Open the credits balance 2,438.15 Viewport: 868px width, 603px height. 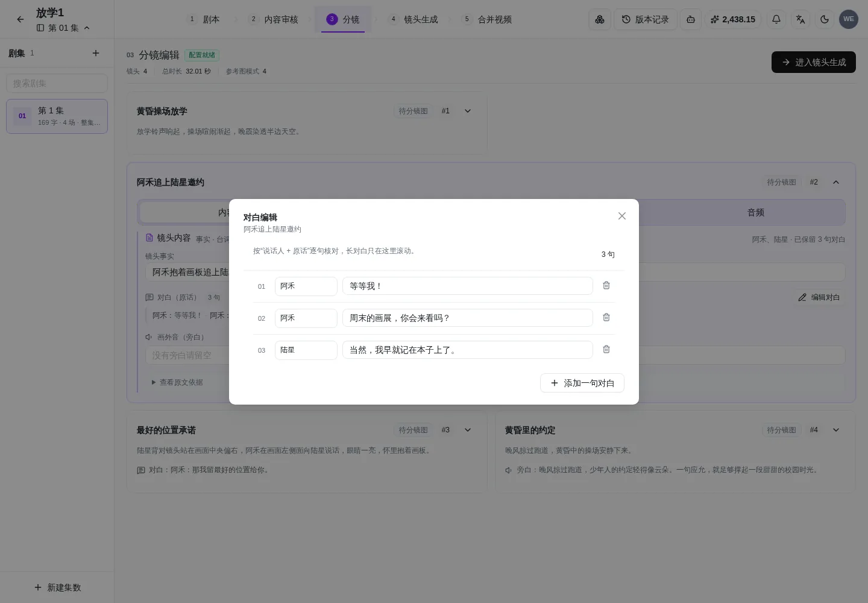733,19
